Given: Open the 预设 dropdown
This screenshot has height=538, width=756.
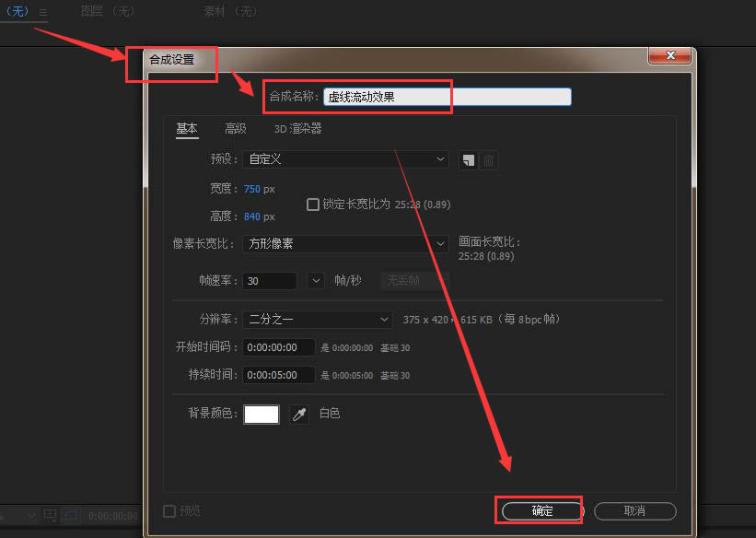Looking at the screenshot, I should coord(345,159).
